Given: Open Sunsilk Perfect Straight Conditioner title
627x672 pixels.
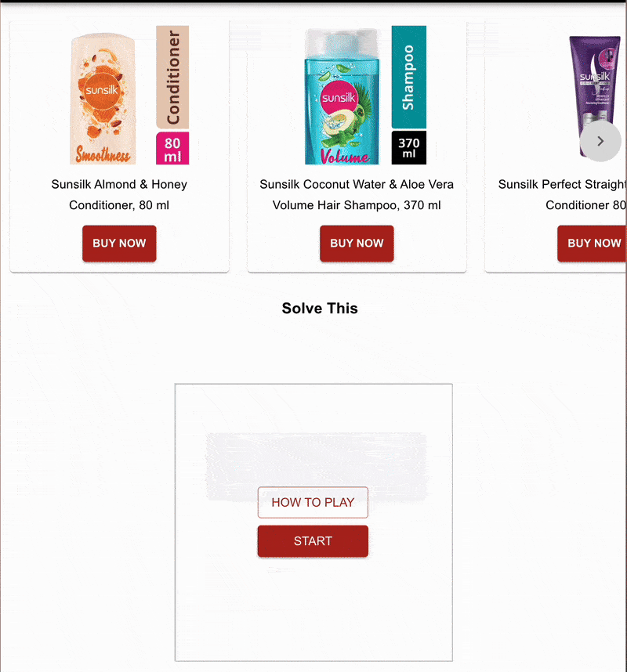Looking at the screenshot, I should tap(562, 194).
